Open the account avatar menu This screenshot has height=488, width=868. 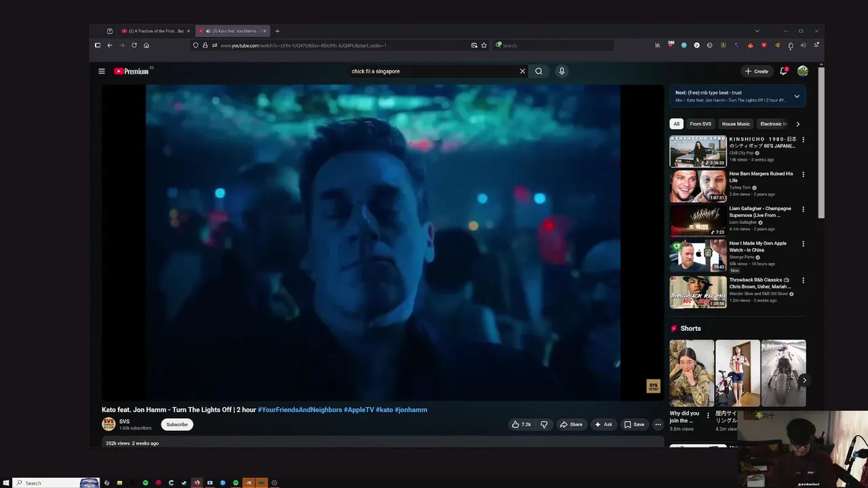[803, 71]
